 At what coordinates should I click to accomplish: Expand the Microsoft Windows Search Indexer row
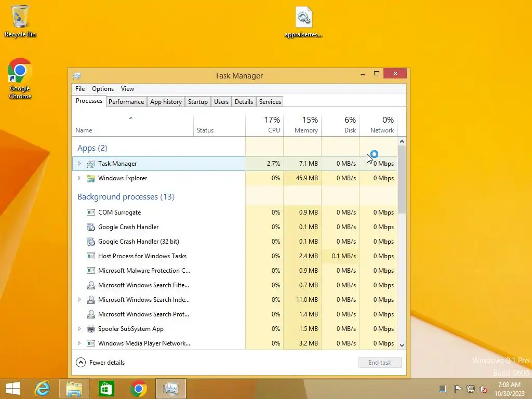click(79, 300)
